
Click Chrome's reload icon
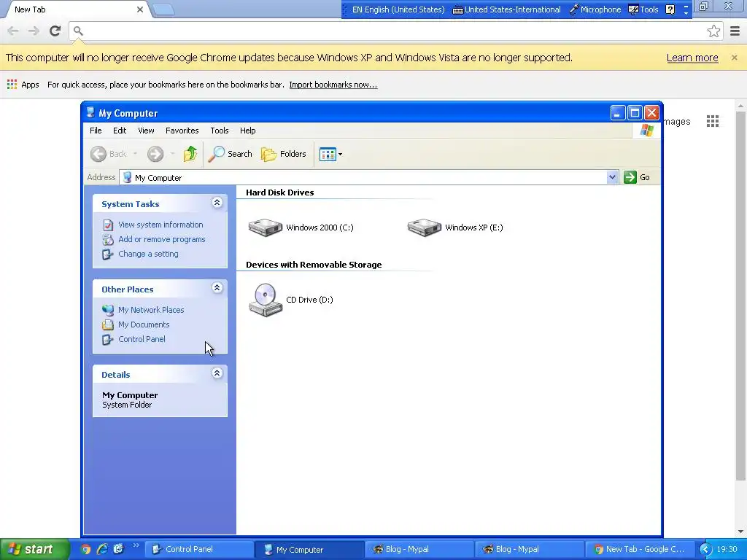[55, 31]
